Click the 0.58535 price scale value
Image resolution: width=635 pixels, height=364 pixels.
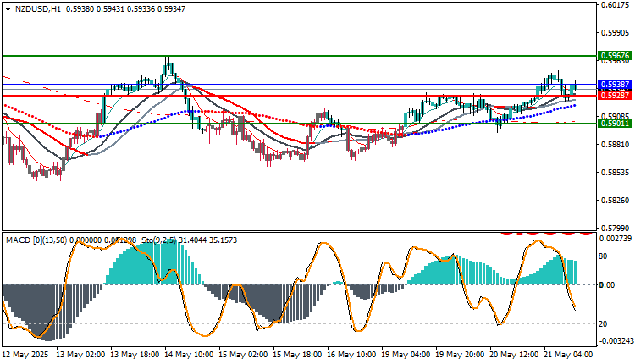[616, 173]
